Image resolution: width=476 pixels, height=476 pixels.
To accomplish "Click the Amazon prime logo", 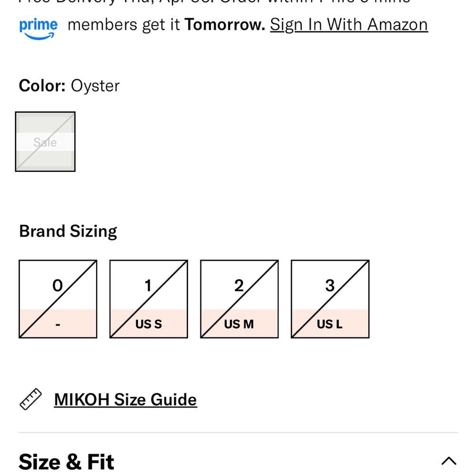I will click(x=38, y=29).
